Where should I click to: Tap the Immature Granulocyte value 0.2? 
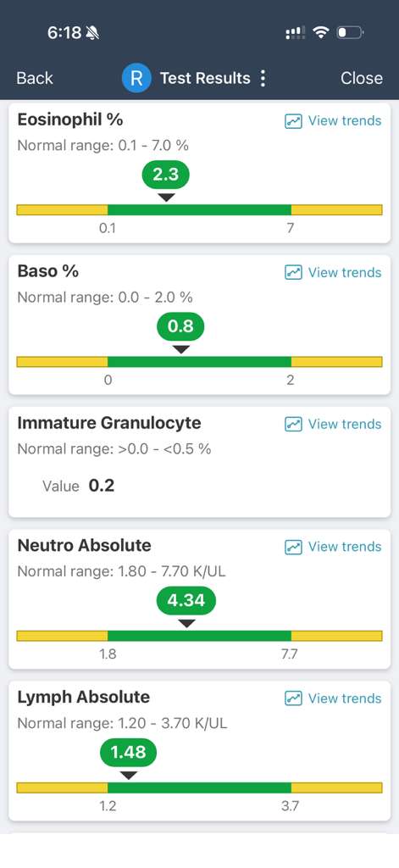pos(102,486)
